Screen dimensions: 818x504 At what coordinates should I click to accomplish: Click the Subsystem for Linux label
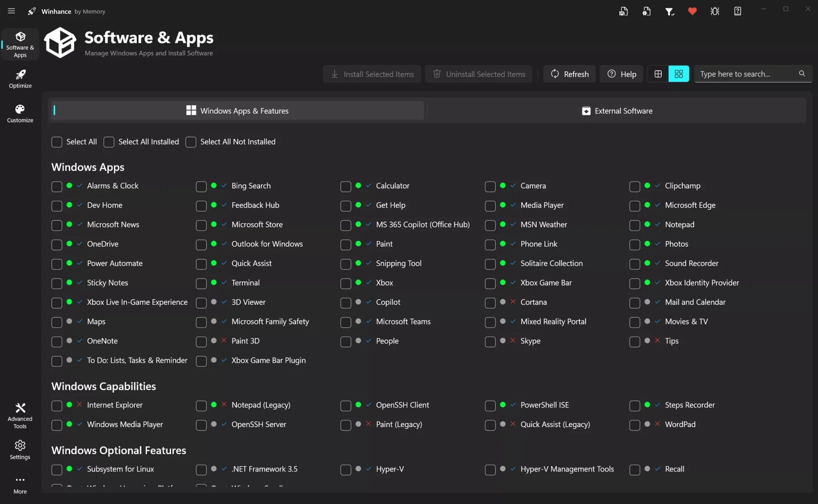120,468
